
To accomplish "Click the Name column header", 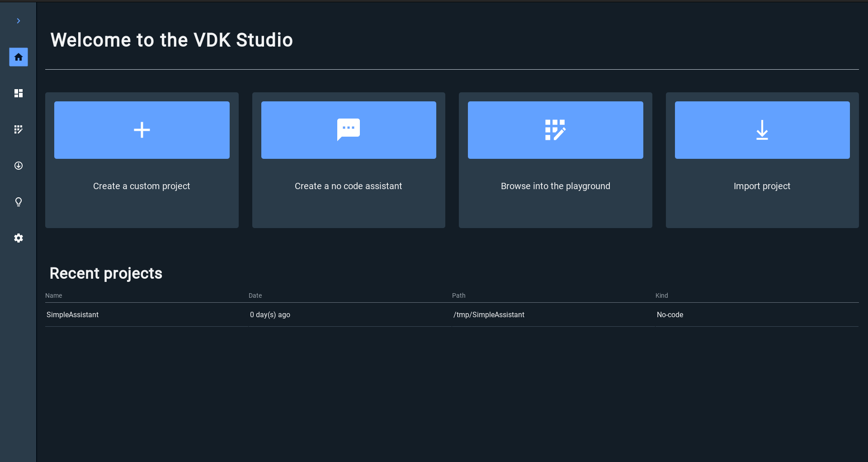I will [54, 295].
